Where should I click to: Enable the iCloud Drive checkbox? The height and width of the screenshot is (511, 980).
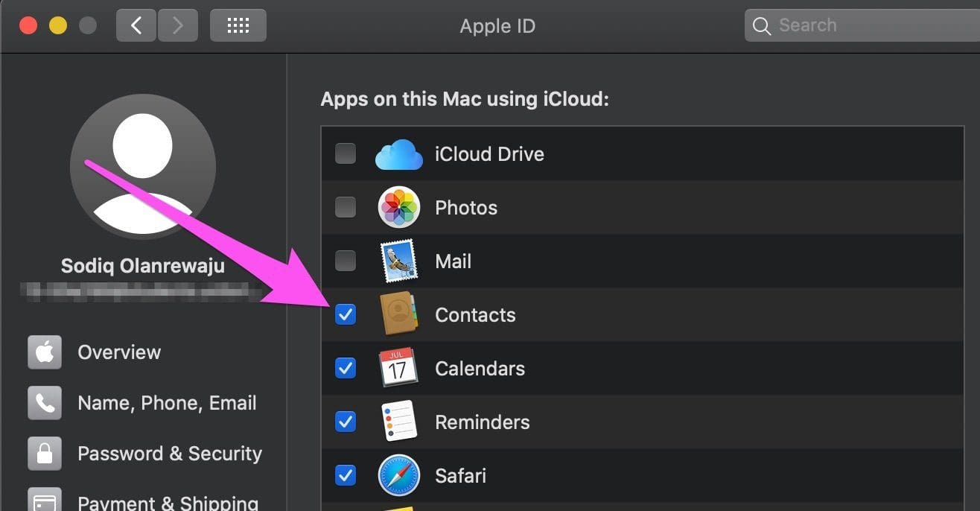click(346, 154)
